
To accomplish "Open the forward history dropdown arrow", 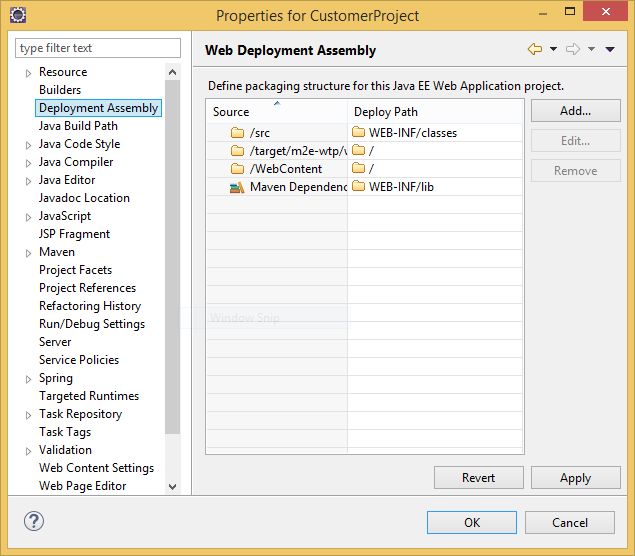I will click(591, 49).
